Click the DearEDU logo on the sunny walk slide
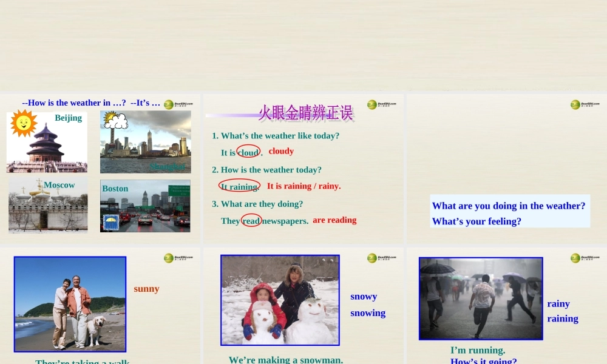 click(x=179, y=257)
